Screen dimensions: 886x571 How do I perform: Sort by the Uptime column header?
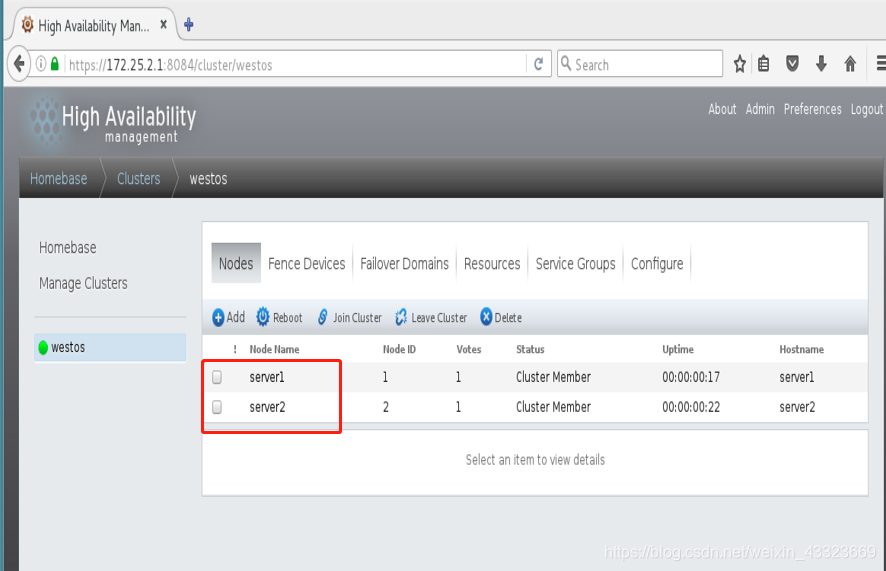(x=677, y=349)
